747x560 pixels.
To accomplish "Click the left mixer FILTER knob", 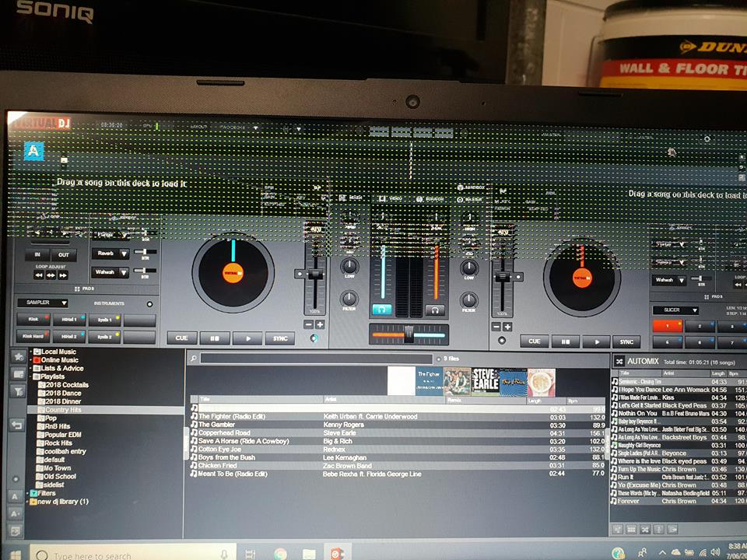I will pyautogui.click(x=349, y=299).
